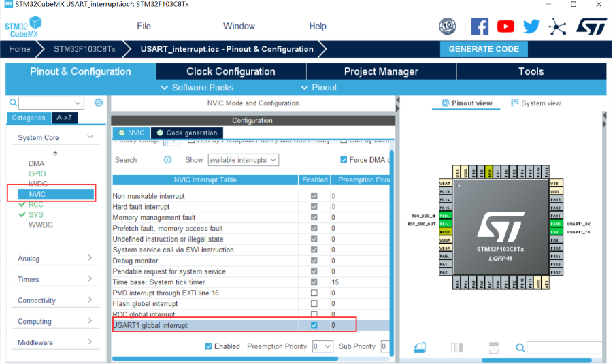The width and height of the screenshot is (615, 364).
Task: Select SYS in System Core list
Action: click(35, 214)
